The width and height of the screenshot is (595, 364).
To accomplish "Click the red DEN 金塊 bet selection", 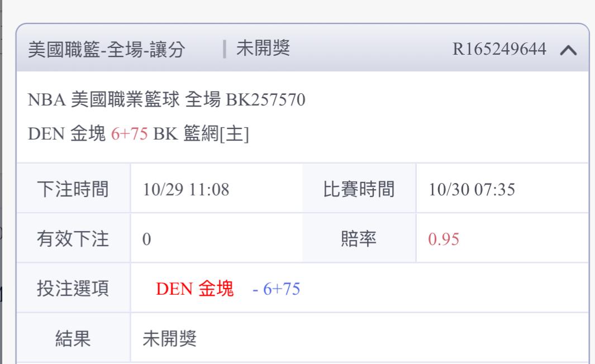I will pyautogui.click(x=194, y=289).
